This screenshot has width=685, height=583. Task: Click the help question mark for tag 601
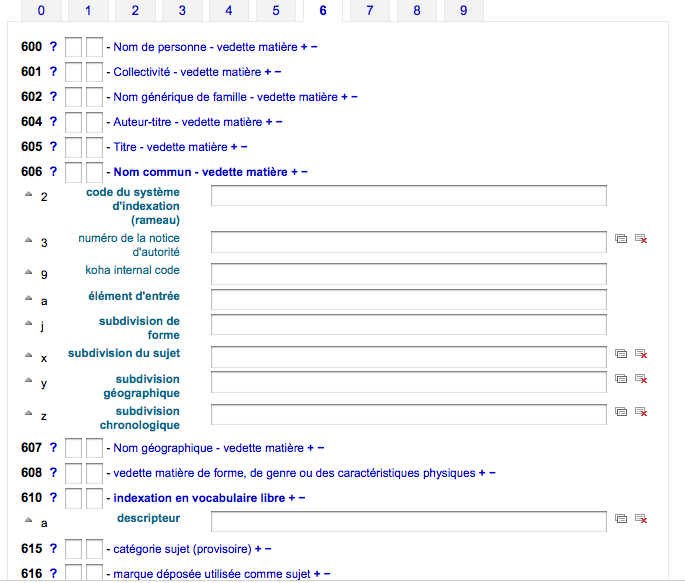click(53, 72)
